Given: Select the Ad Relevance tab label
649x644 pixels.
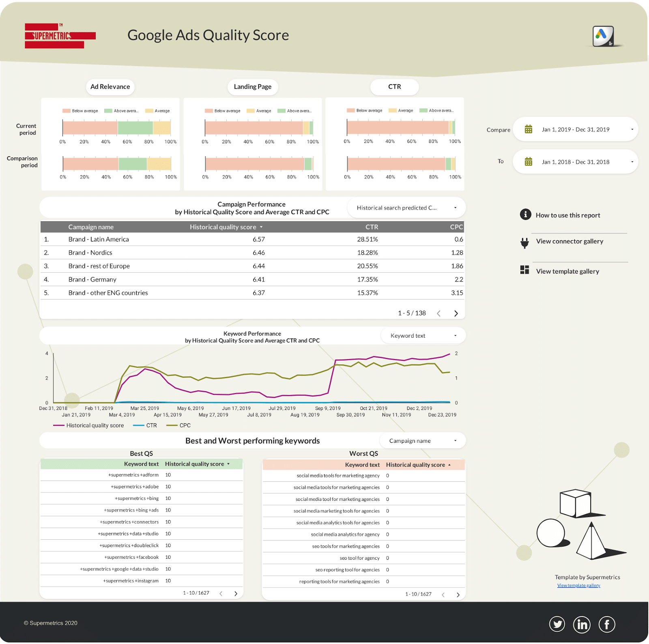Looking at the screenshot, I should coord(110,87).
